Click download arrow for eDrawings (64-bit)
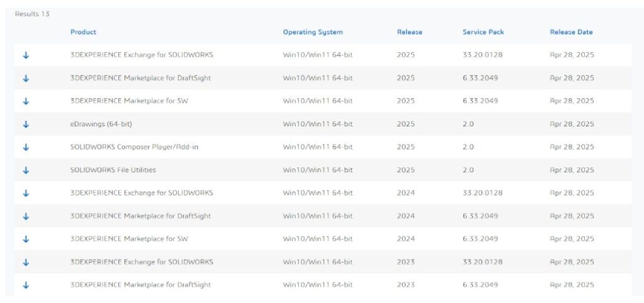Image resolution: width=644 pixels, height=303 pixels. pos(26,124)
